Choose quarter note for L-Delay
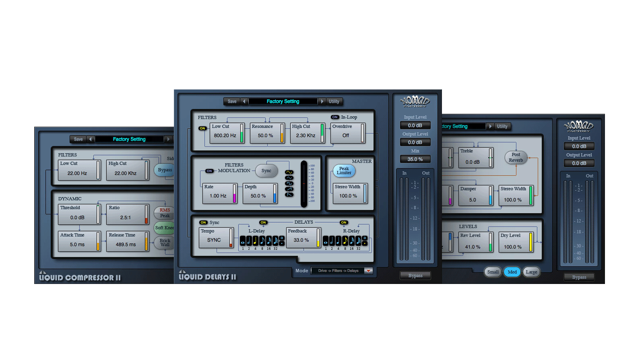Screen dimensions: 644x362 tap(256, 241)
